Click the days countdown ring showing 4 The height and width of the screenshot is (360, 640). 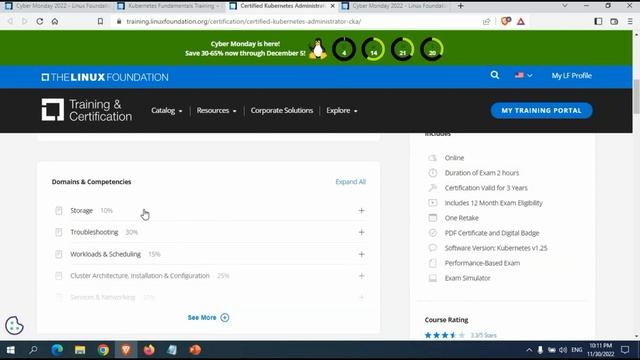click(x=344, y=49)
